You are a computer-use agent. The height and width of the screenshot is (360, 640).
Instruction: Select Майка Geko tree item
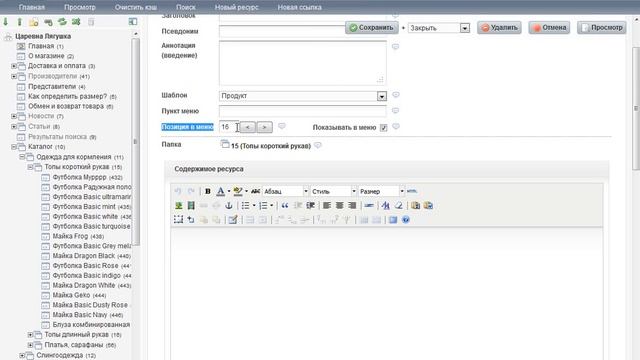click(79, 295)
